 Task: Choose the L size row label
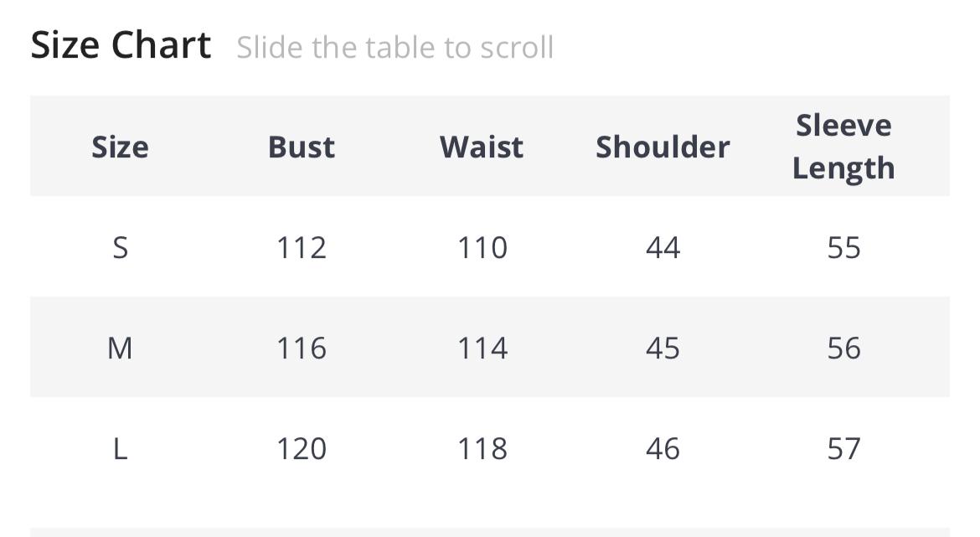pyautogui.click(x=120, y=449)
